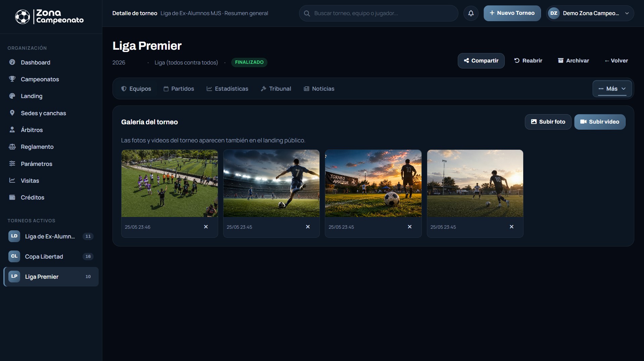Delete the photo dated 25/05 23:46
The image size is (644, 361).
point(206,227)
